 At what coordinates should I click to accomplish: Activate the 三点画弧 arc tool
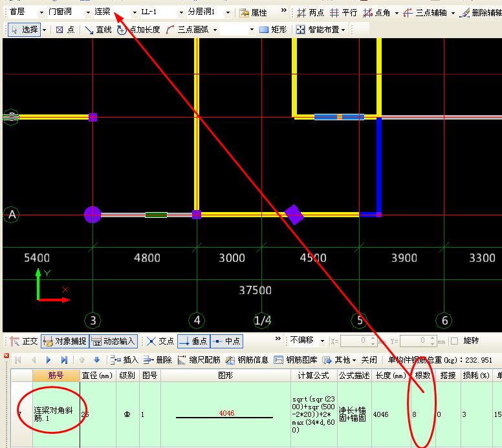click(188, 30)
